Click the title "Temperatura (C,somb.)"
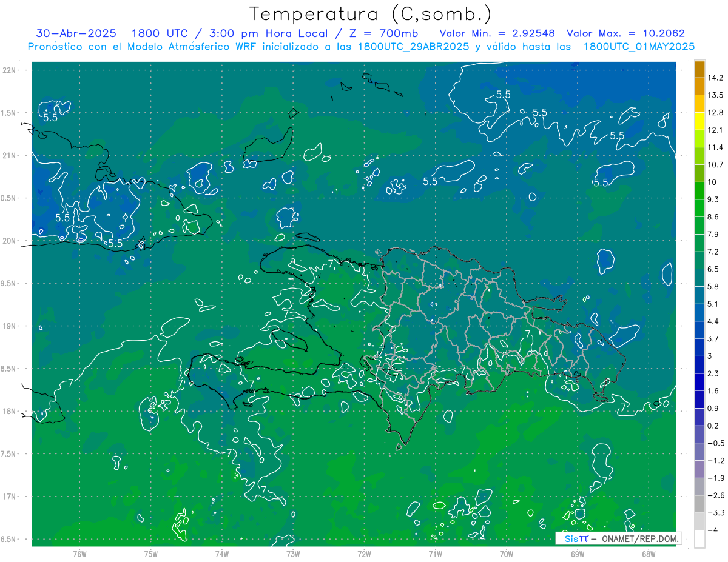The image size is (728, 562). point(371,14)
